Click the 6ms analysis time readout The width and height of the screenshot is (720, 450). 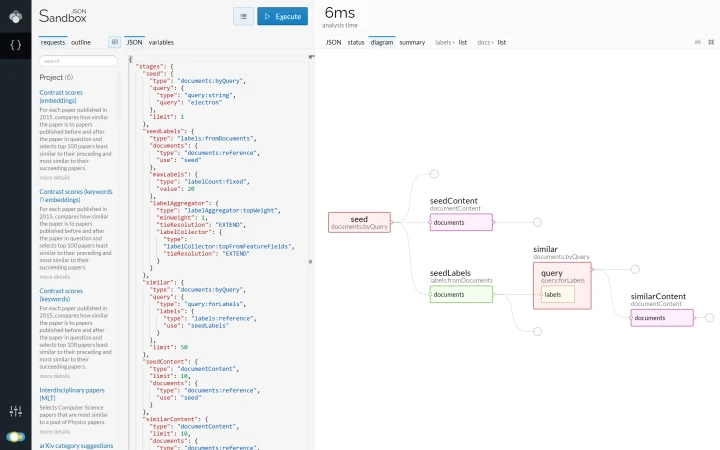pyautogui.click(x=340, y=17)
